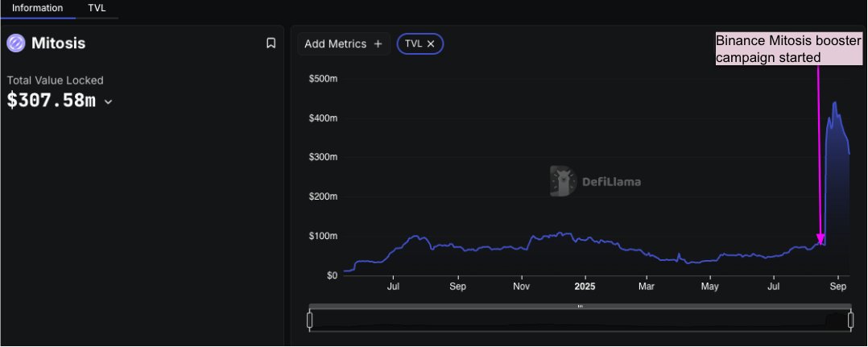Click the Mitosis logo icon
The width and height of the screenshot is (868, 347).
pos(16,43)
